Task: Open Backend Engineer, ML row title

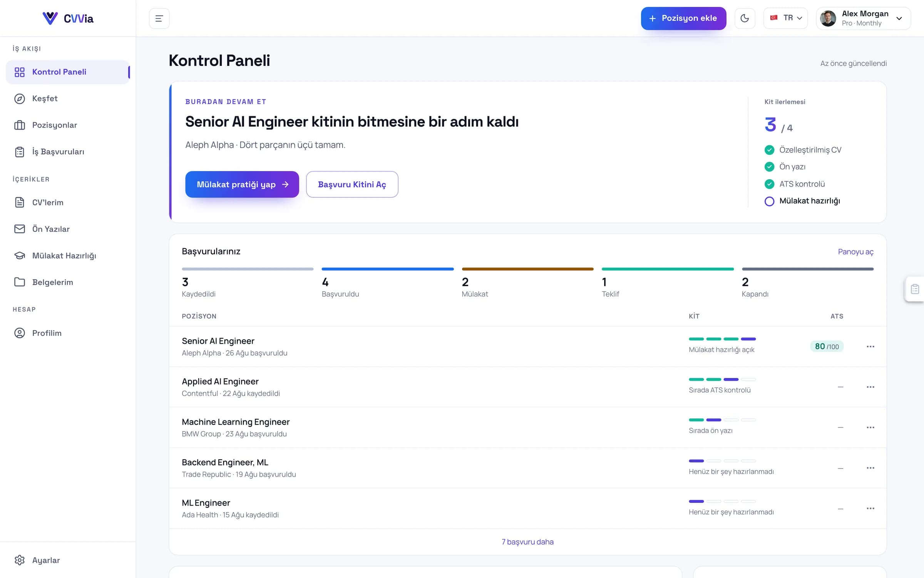Action: [x=225, y=462]
